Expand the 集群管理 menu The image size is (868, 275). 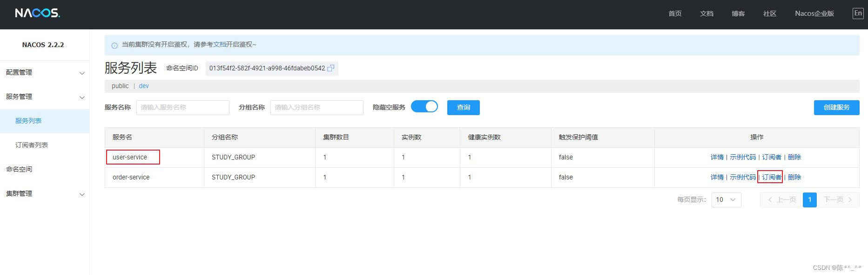pyautogui.click(x=45, y=194)
